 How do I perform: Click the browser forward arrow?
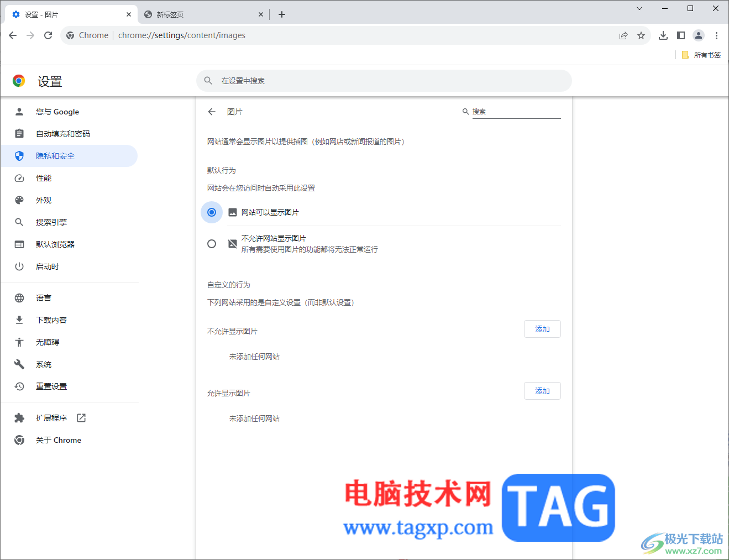tap(30, 35)
